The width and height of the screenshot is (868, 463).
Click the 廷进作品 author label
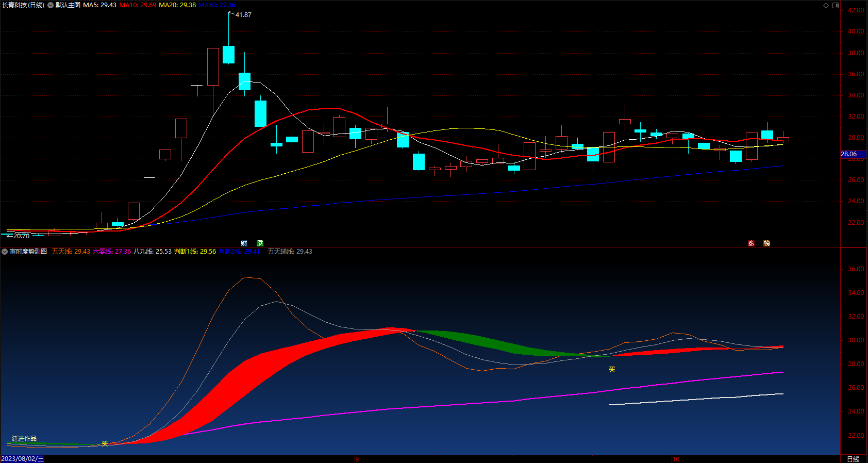click(x=24, y=439)
